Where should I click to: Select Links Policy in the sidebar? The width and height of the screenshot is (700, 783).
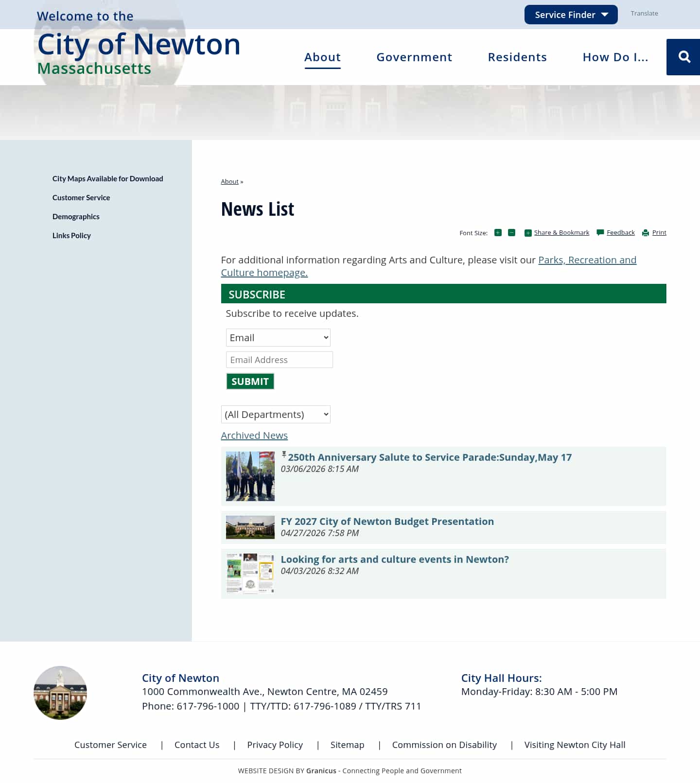(71, 236)
